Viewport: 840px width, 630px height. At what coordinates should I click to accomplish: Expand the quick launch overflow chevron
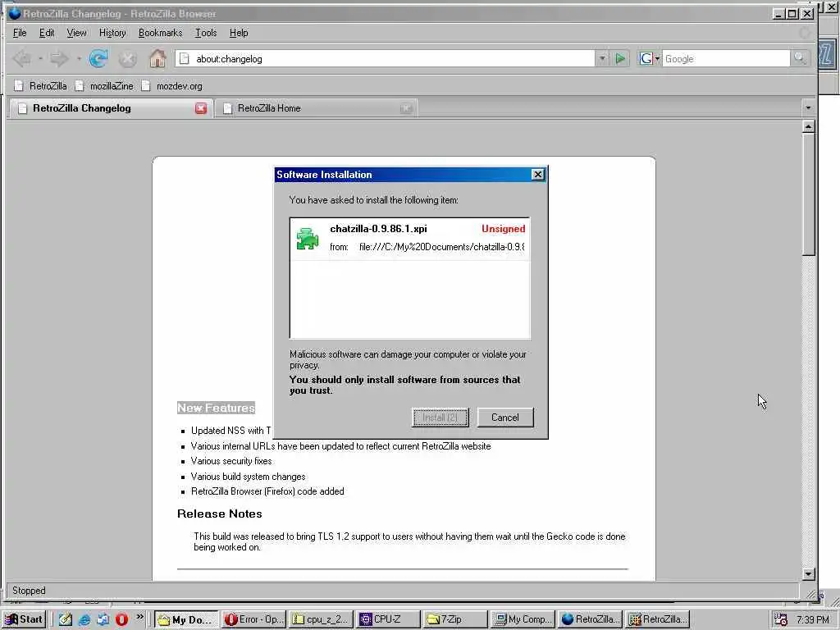139,617
